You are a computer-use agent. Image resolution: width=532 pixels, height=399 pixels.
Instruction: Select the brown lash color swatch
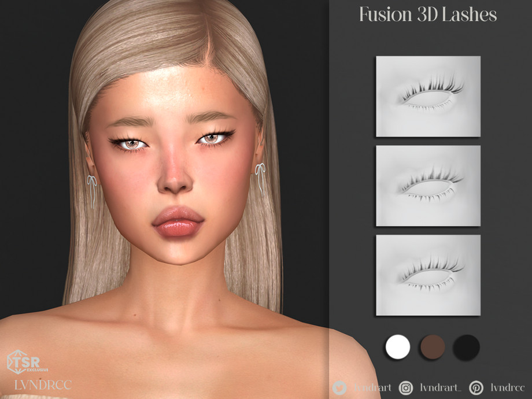(432, 346)
